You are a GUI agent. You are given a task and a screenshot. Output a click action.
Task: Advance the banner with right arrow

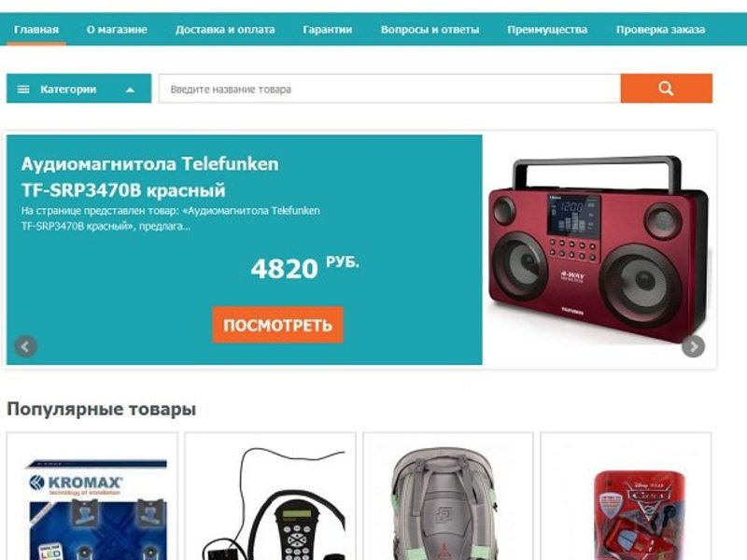point(693,346)
